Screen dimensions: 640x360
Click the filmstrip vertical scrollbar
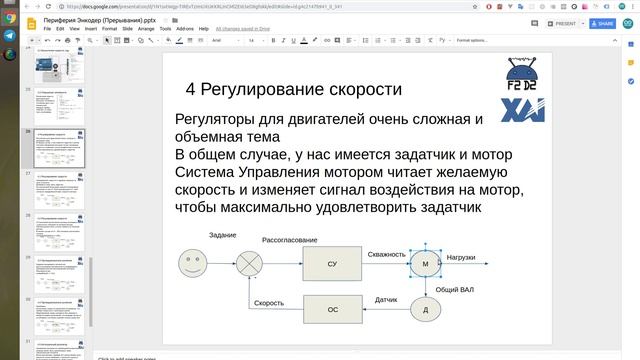(x=91, y=292)
